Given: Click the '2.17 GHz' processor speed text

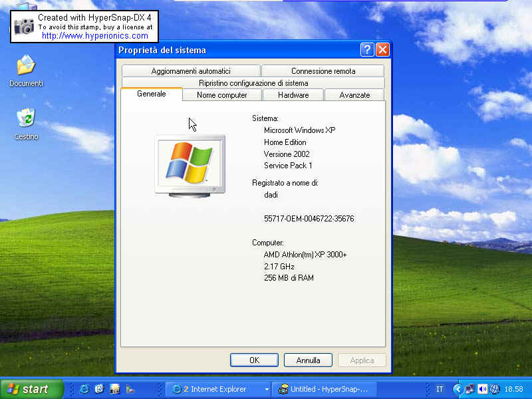Looking at the screenshot, I should (x=279, y=267).
